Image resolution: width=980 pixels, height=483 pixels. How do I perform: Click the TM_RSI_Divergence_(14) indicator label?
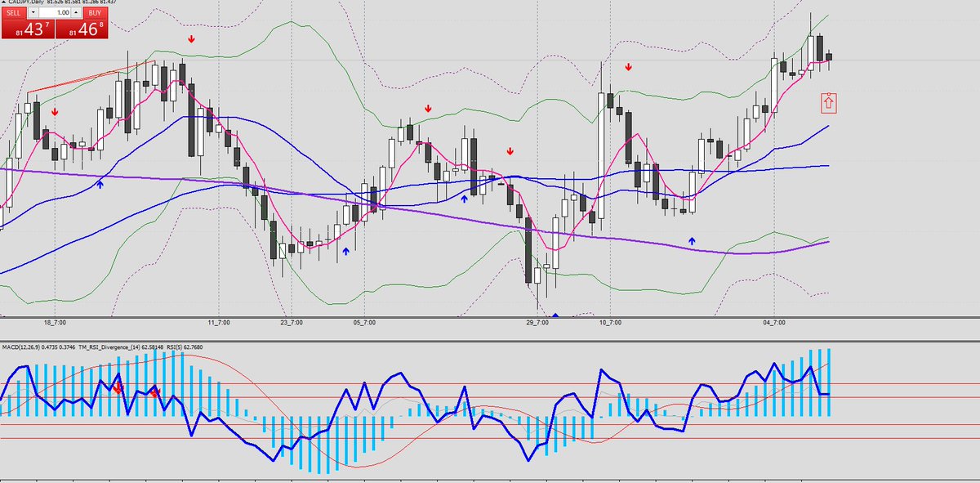pos(109,347)
